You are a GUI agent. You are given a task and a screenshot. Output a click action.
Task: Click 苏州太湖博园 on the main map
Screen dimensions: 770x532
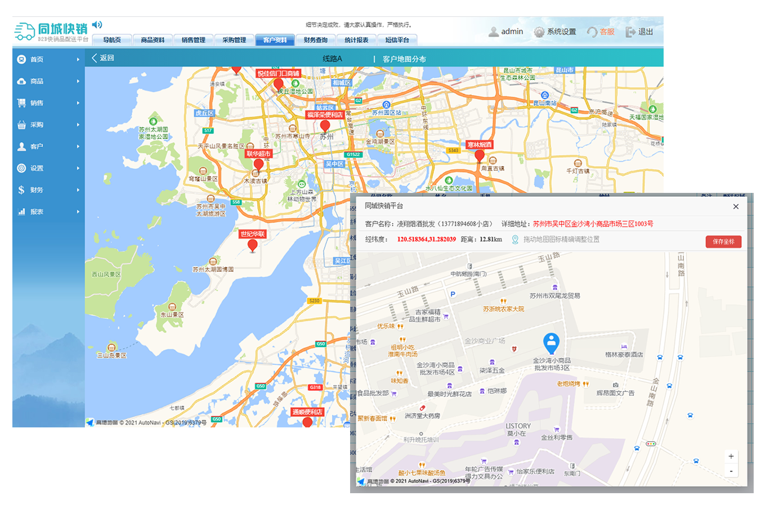tap(213, 269)
